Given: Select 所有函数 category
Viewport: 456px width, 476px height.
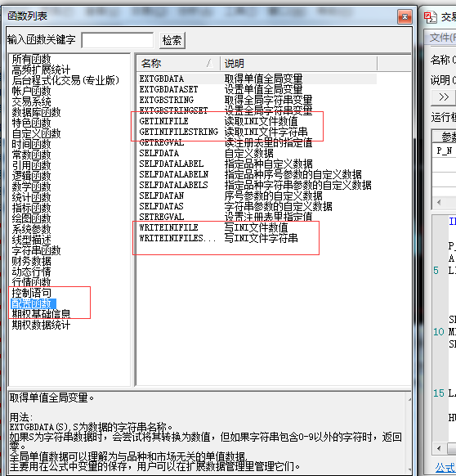Looking at the screenshot, I should coord(31,59).
